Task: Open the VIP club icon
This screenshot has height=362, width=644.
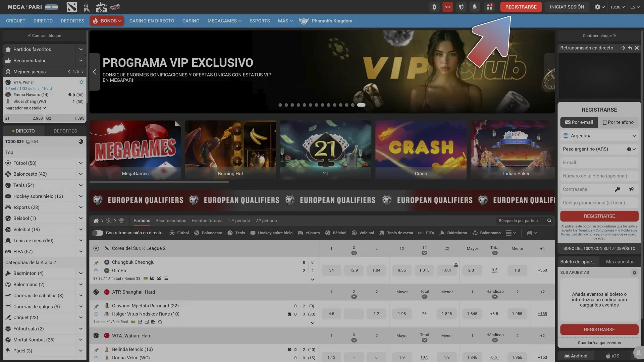Action: [x=448, y=7]
